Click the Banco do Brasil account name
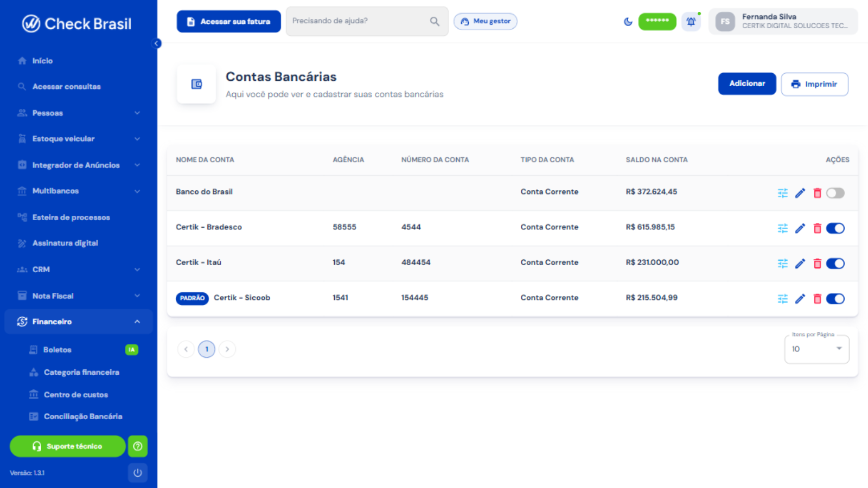Image resolution: width=868 pixels, height=488 pixels. (204, 192)
